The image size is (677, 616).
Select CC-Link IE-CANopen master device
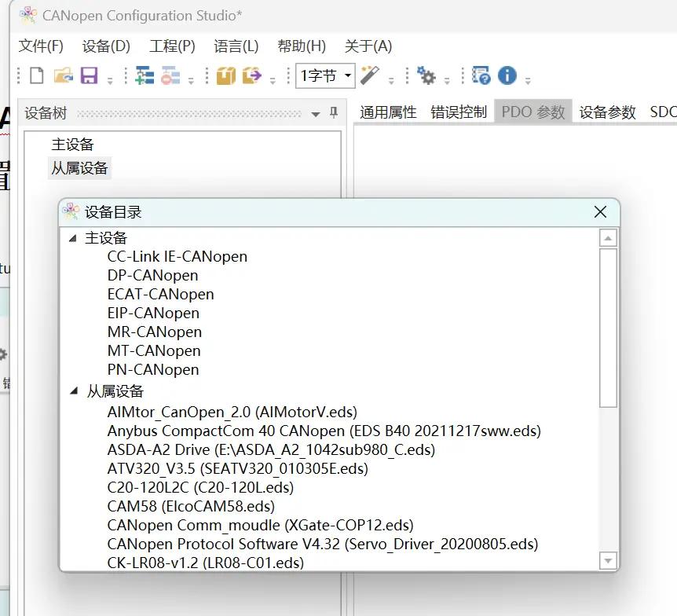point(177,257)
